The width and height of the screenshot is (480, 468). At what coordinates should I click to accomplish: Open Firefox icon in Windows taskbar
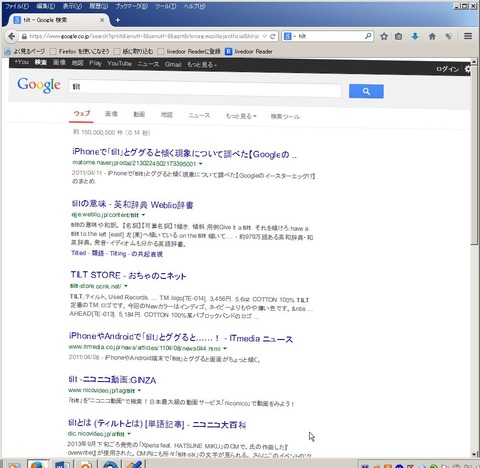(x=37, y=464)
